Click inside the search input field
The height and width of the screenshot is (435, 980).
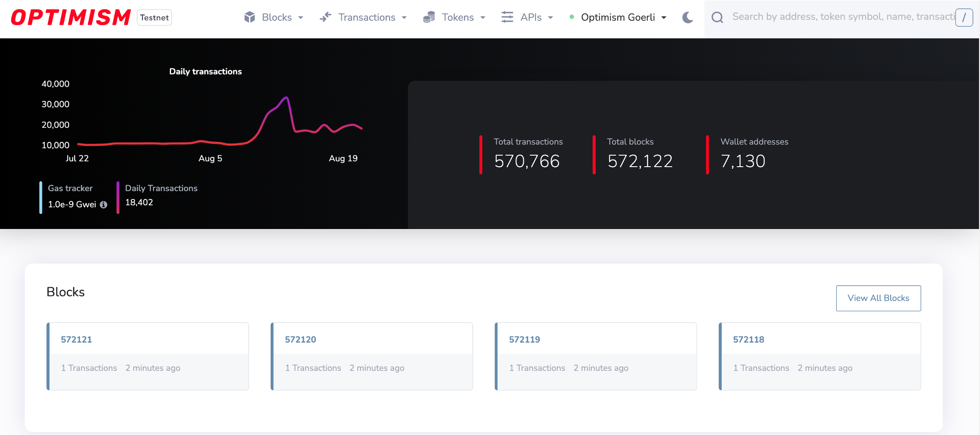point(840,17)
